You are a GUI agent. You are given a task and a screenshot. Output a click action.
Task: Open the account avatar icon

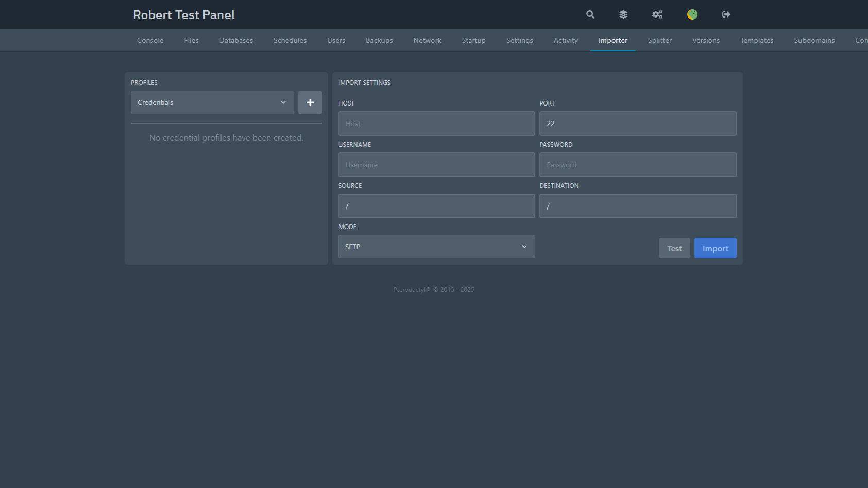point(692,14)
